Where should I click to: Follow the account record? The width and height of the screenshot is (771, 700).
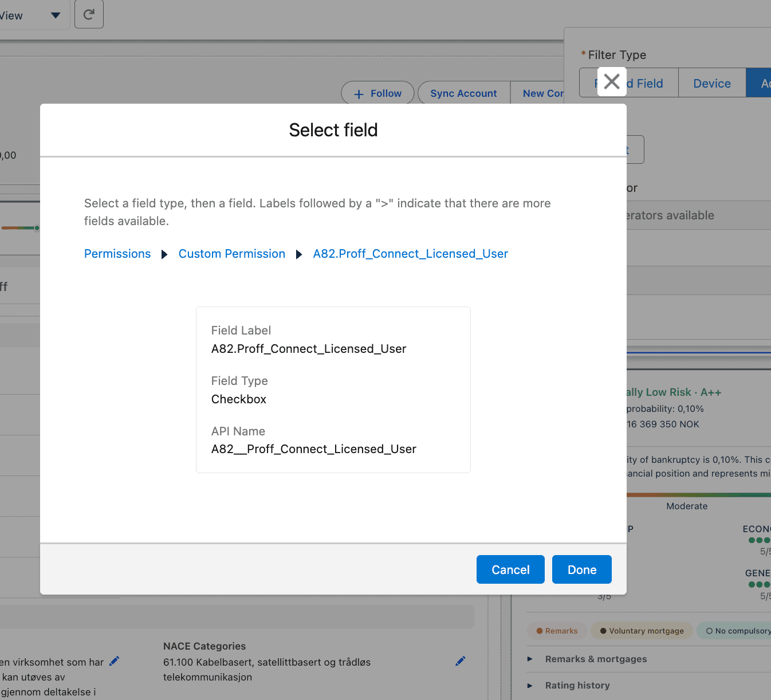point(378,93)
